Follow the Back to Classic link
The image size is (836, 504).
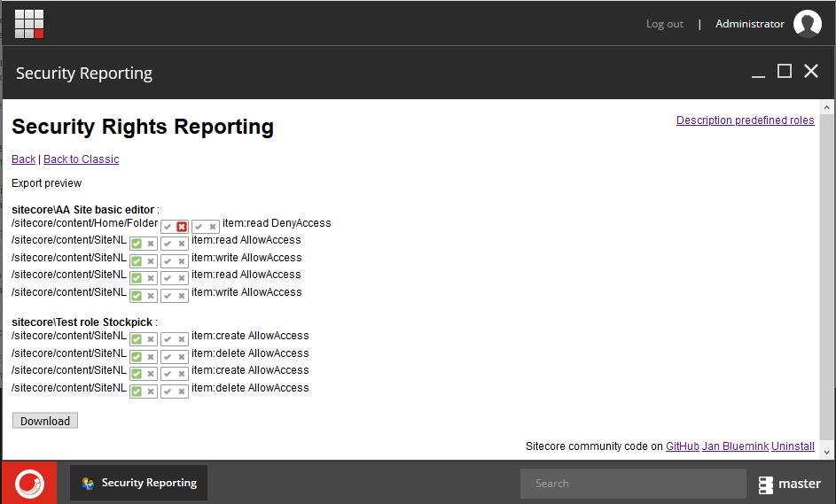pyautogui.click(x=81, y=159)
